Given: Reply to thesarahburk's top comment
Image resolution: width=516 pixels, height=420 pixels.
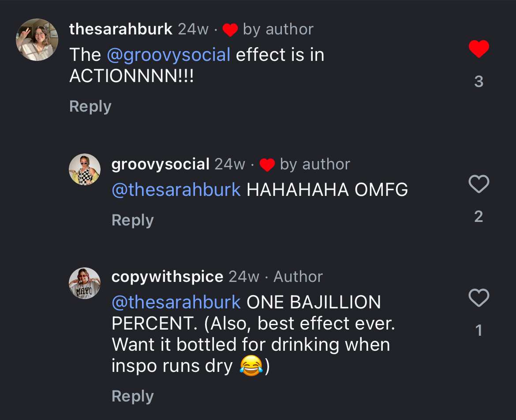Looking at the screenshot, I should (x=90, y=106).
